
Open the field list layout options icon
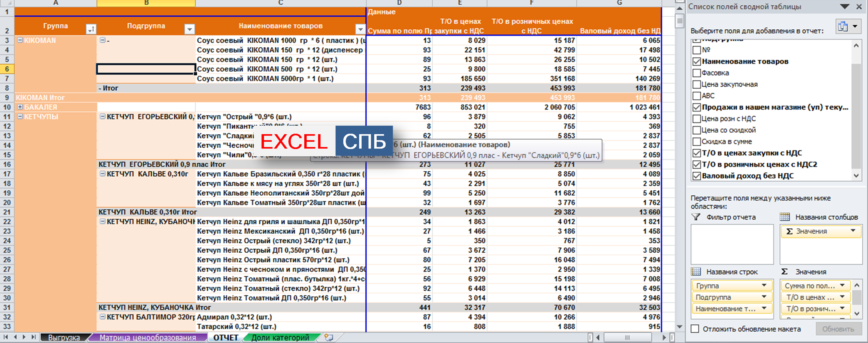coord(848,27)
